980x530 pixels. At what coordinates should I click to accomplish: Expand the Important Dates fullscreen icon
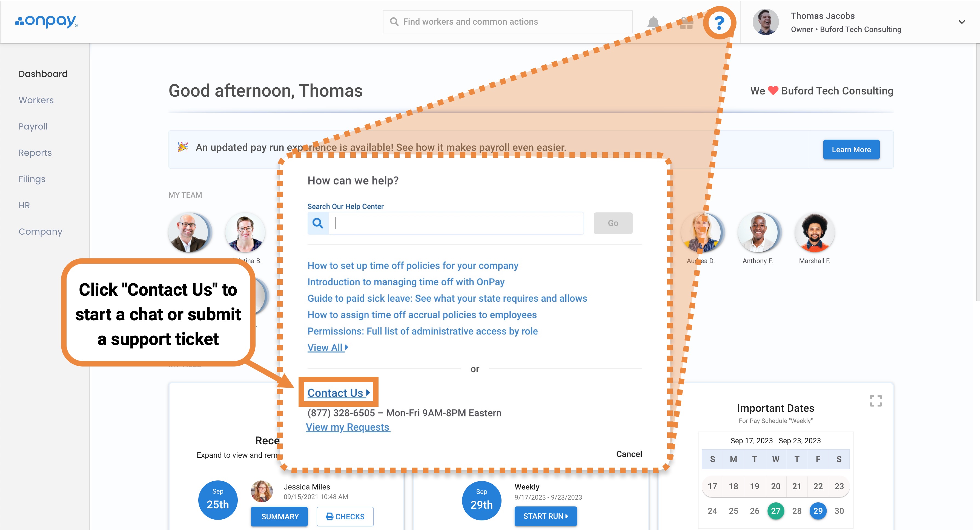coord(875,400)
